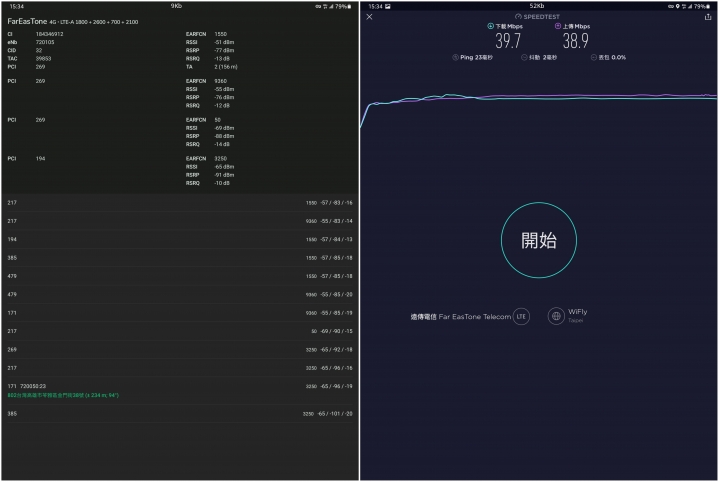Screen dimensions: 720x482
Task: Tap the TA value 2 (156 m)
Action: pyautogui.click(x=226, y=67)
